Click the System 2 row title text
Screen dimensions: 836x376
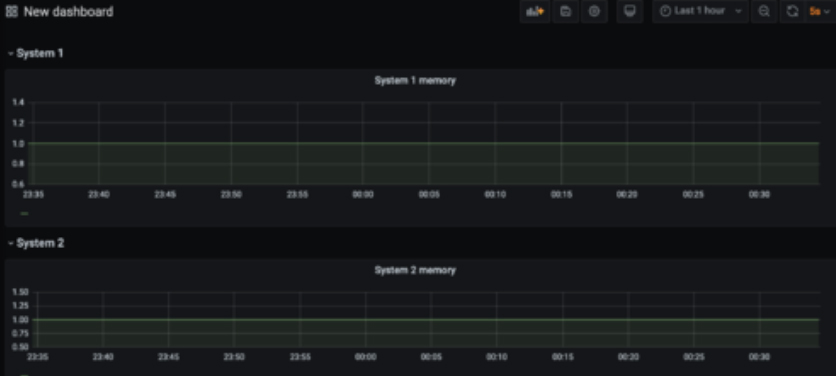pos(40,243)
